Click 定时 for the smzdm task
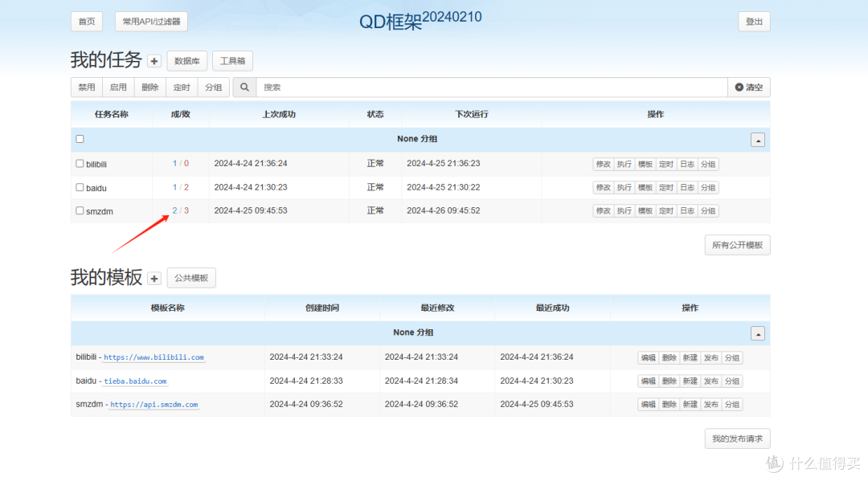 point(666,210)
